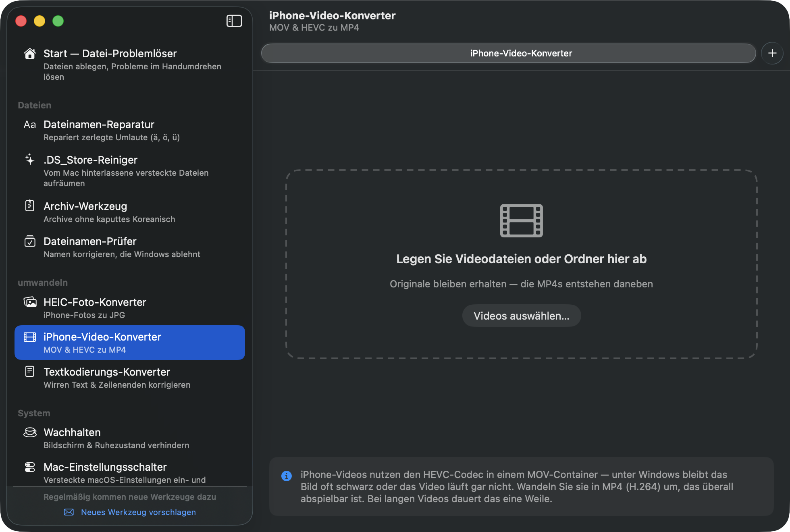The width and height of the screenshot is (790, 532).
Task: Click the zip archive icon for Archiv-Werkzeug
Action: (x=30, y=206)
